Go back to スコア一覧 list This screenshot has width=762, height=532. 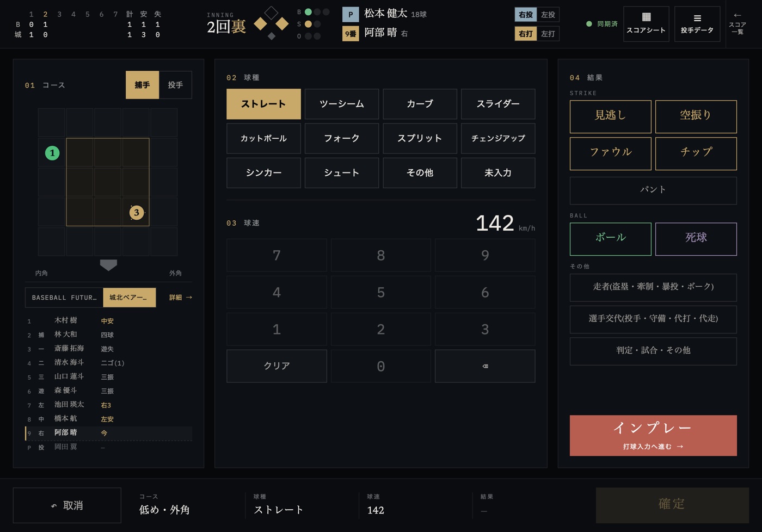[x=738, y=24]
